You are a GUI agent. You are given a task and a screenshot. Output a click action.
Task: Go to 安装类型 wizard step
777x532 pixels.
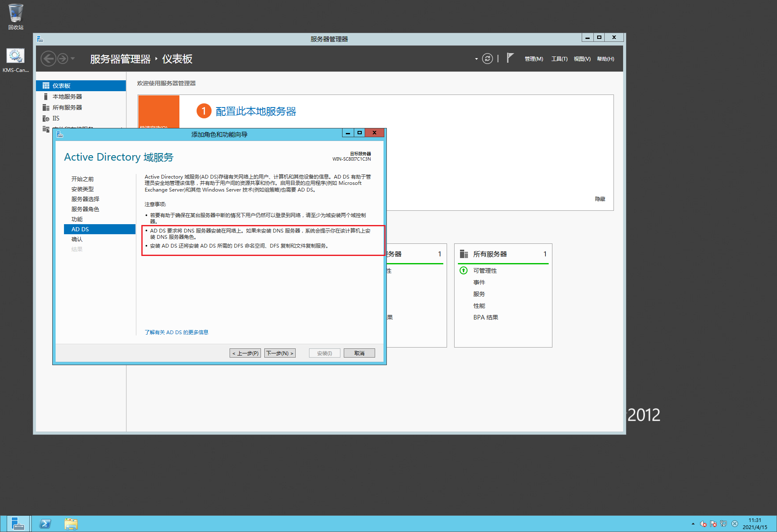tap(82, 189)
